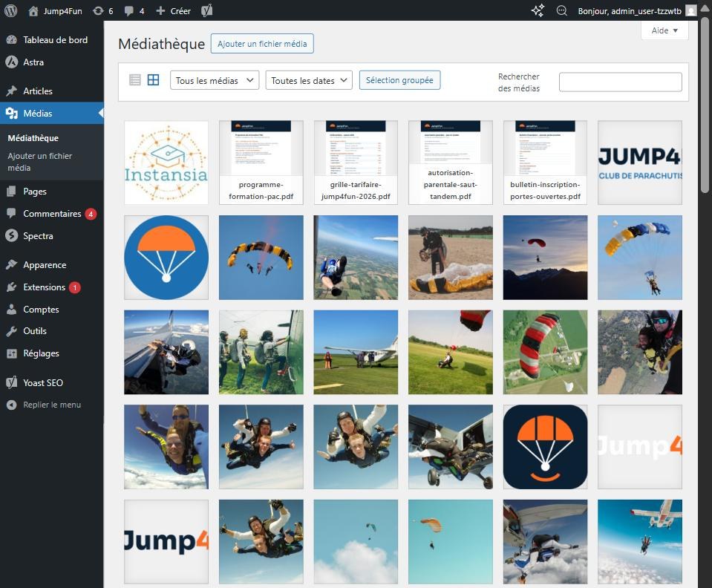
Task: Click the Replier le menu link
Action: [52, 405]
